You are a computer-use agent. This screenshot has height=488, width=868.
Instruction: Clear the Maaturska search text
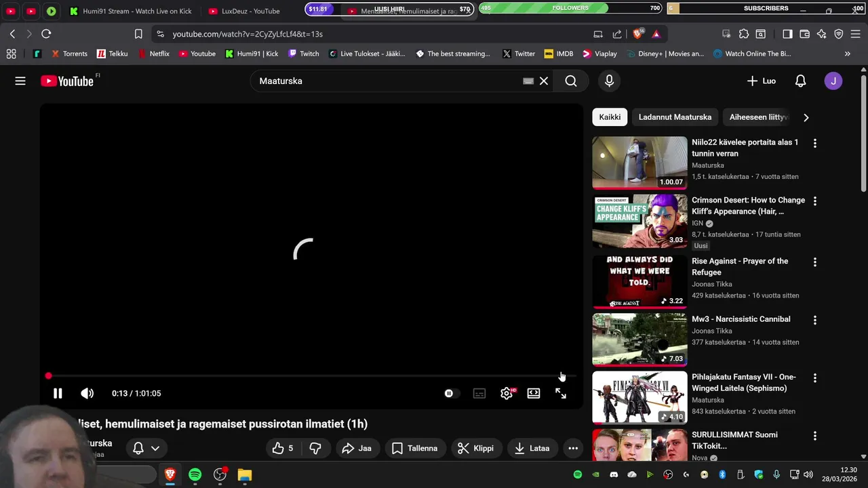tap(544, 81)
